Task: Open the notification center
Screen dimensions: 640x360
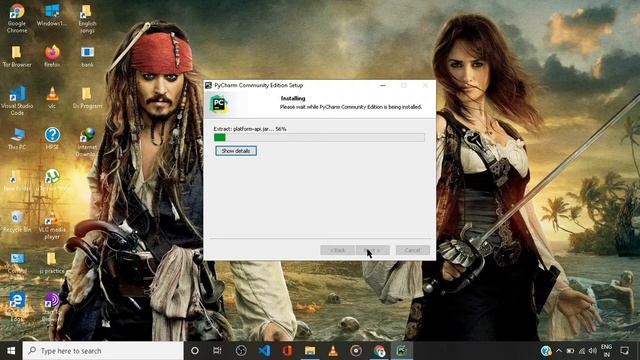Action: pos(624,351)
